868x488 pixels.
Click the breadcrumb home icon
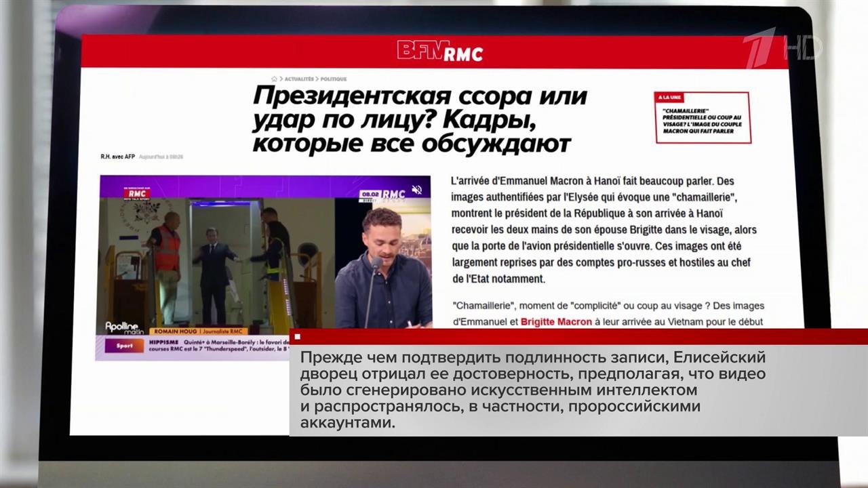pyautogui.click(x=274, y=79)
